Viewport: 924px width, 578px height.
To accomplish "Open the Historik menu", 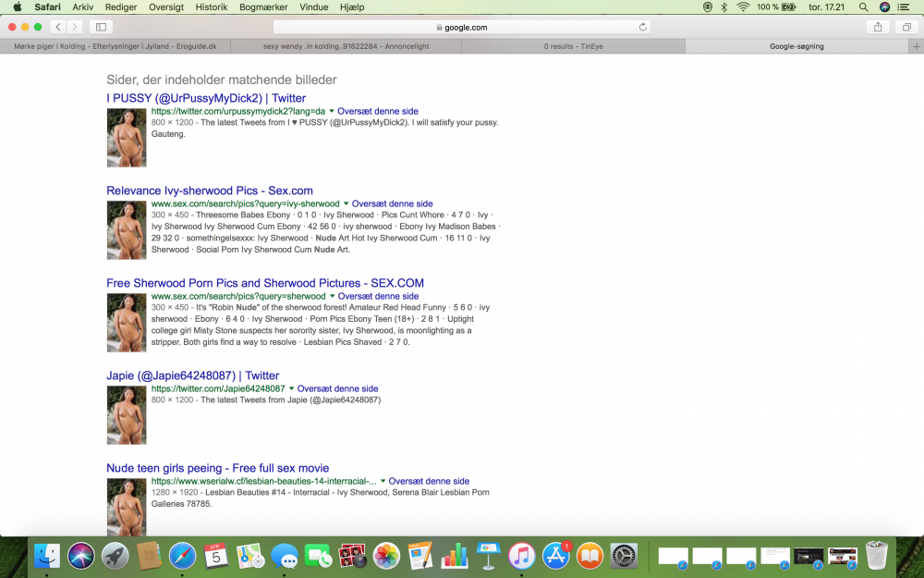I will click(212, 7).
